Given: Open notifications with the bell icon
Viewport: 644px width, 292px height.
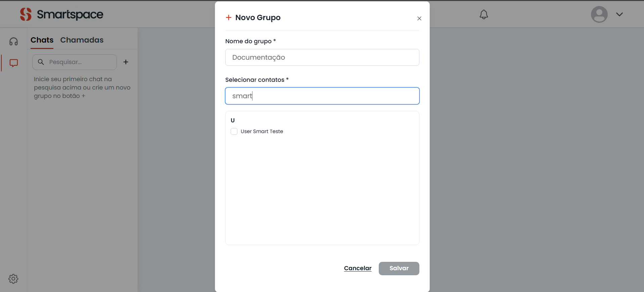Looking at the screenshot, I should (484, 14).
